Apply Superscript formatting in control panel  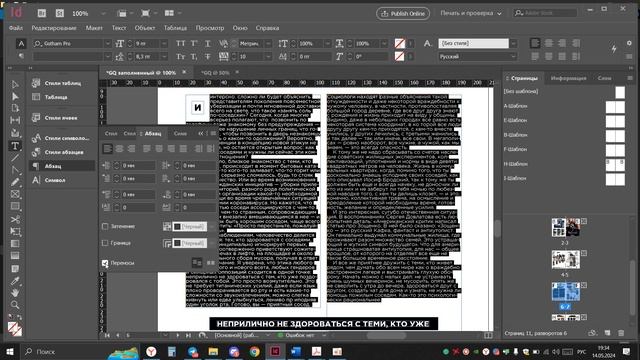coord(194,43)
